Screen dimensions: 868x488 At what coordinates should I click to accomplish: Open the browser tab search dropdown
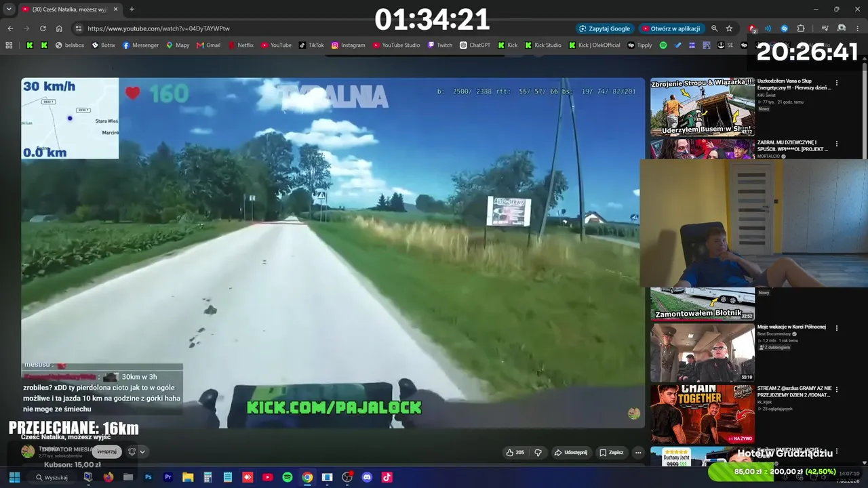click(x=9, y=9)
